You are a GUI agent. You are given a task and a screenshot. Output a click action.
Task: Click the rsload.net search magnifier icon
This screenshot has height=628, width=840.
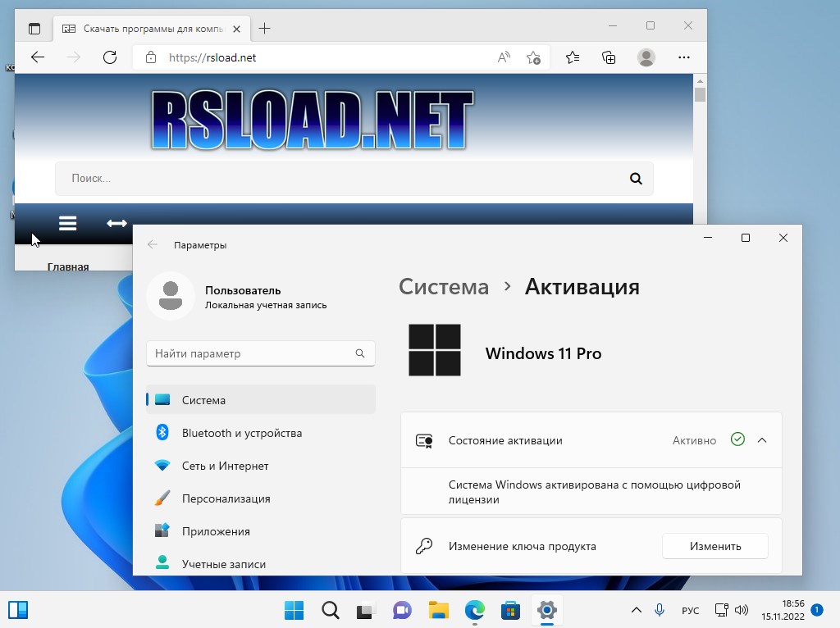(x=636, y=178)
